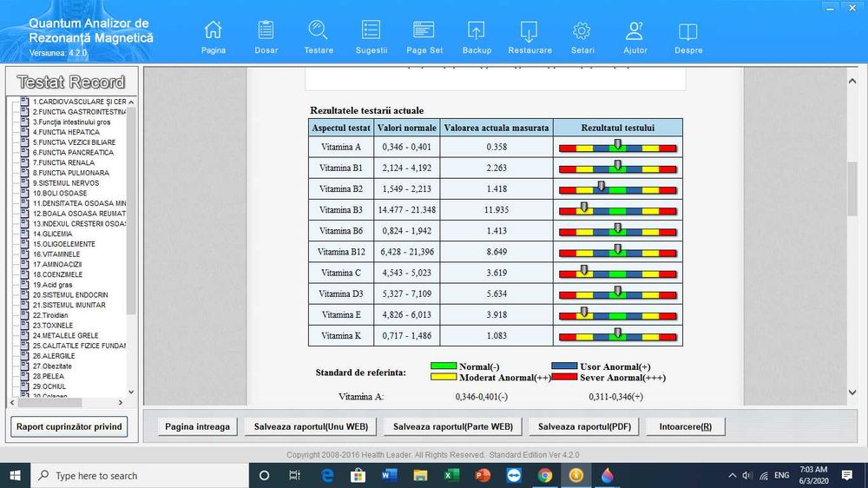Click the Vitamina A result slider
The height and width of the screenshot is (488, 868).
618,147
